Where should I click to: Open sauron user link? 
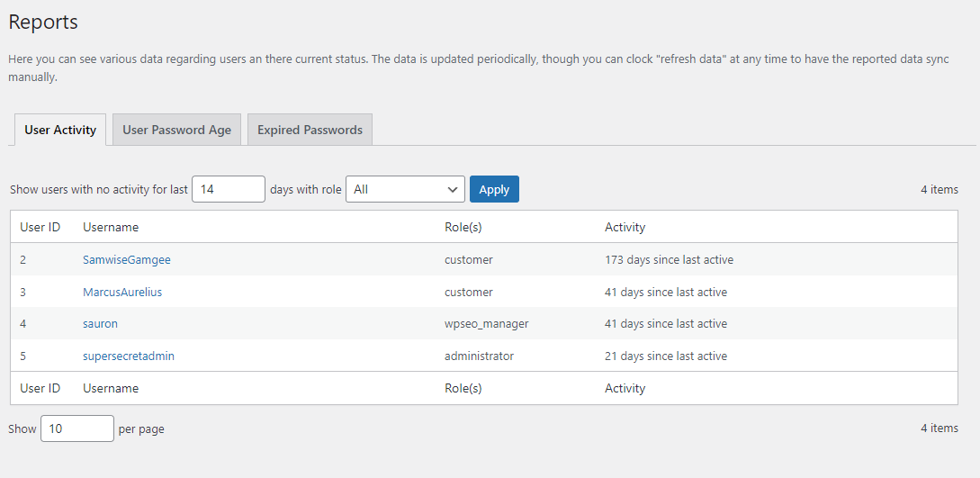tap(101, 324)
